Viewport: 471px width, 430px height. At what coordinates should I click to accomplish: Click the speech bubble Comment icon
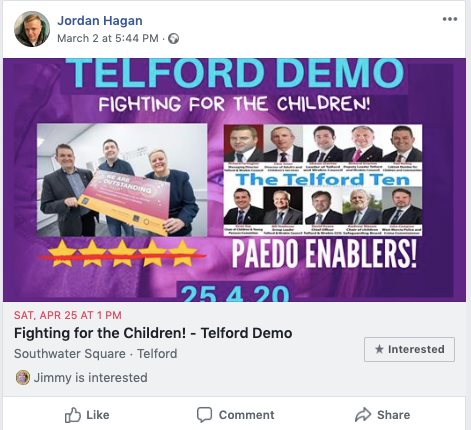pyautogui.click(x=204, y=415)
